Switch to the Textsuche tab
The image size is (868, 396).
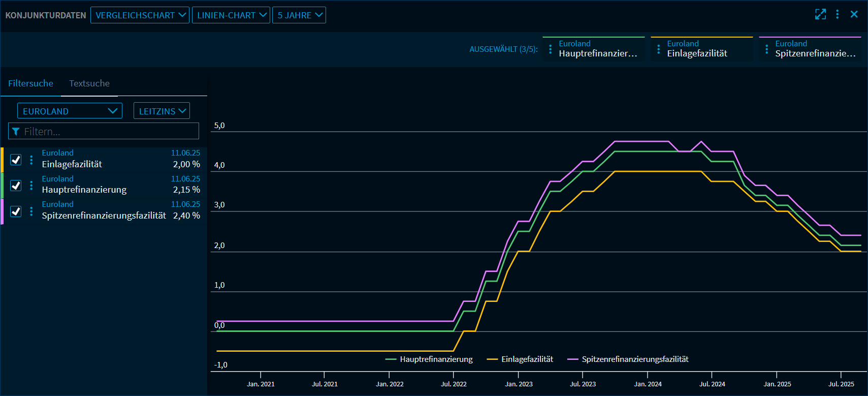click(89, 83)
